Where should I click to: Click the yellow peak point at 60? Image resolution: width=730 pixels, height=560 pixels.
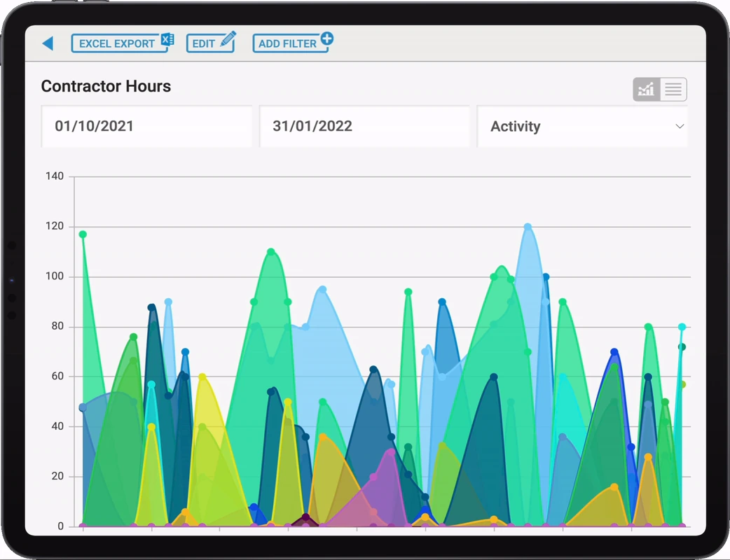click(x=202, y=377)
